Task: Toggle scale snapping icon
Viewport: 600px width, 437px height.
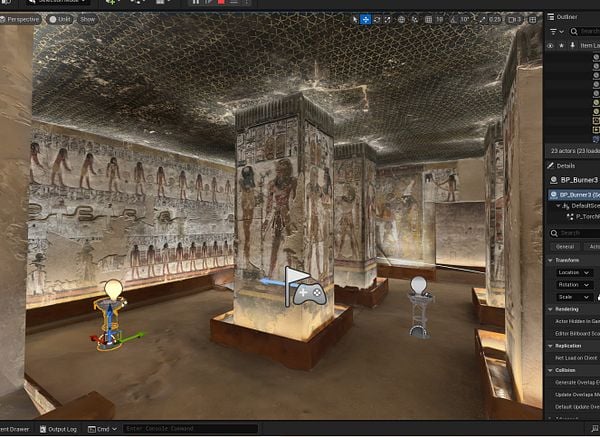Action: tap(482, 19)
